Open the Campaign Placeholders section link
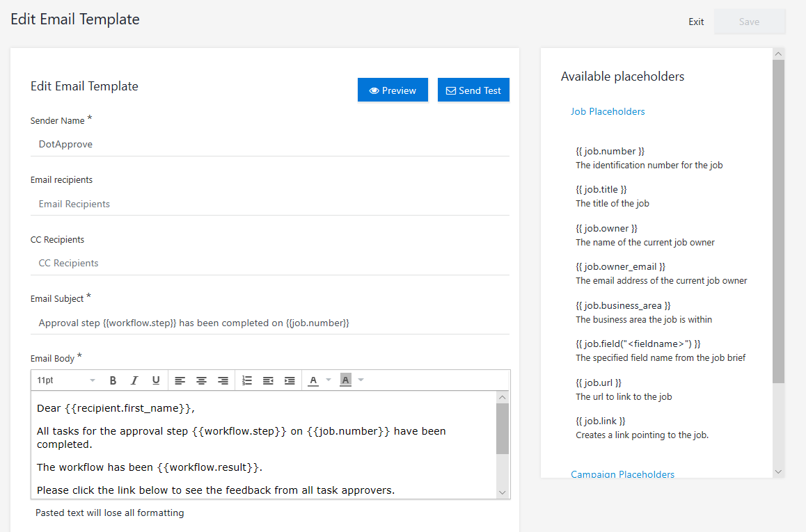806x532 pixels. (x=622, y=474)
